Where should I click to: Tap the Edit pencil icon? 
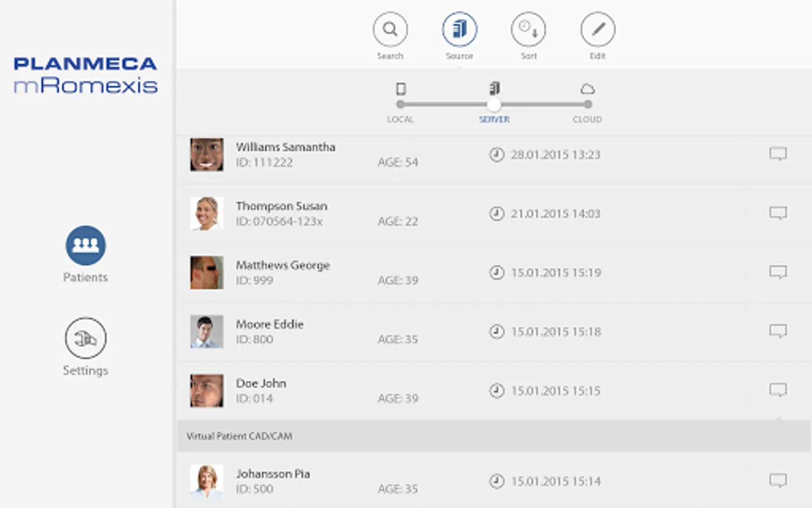coord(598,29)
